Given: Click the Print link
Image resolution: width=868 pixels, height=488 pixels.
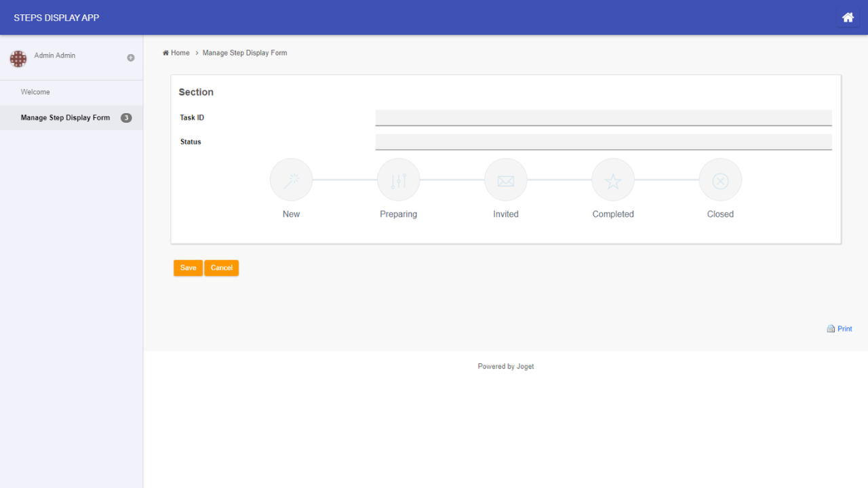Looking at the screenshot, I should coord(845,329).
